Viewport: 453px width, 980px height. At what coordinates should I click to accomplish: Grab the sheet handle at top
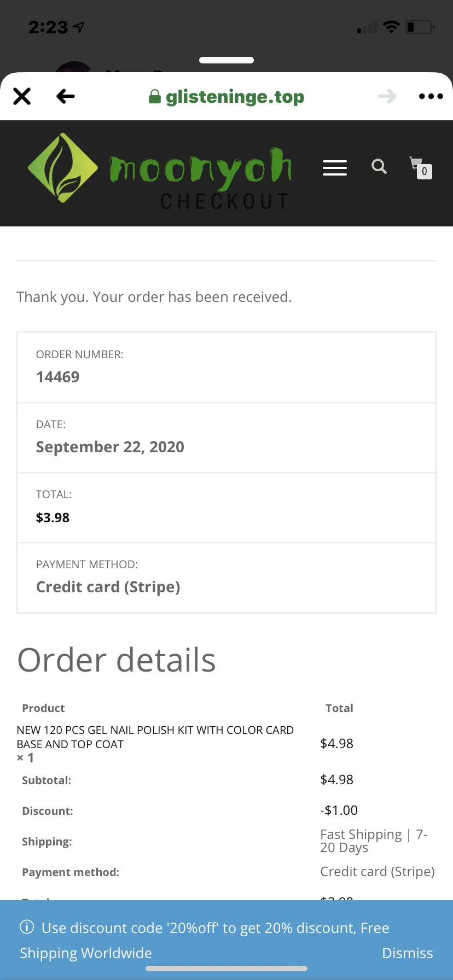tap(226, 60)
